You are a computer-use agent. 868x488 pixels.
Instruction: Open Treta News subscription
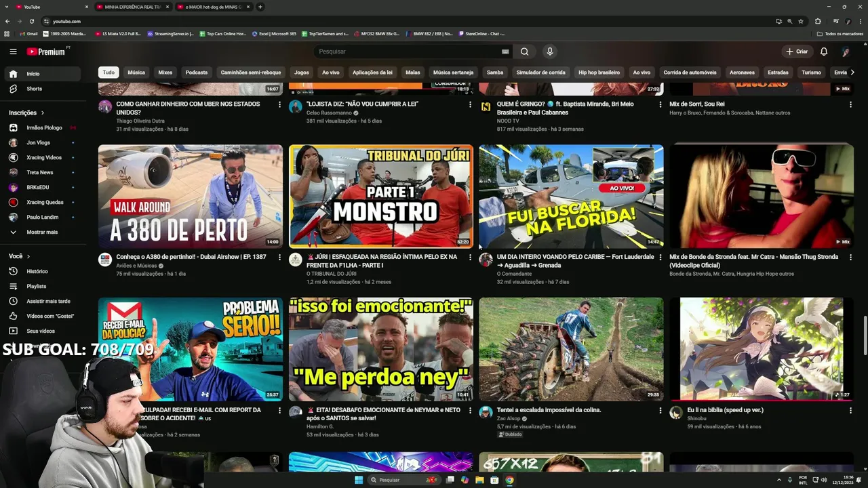[x=41, y=172]
